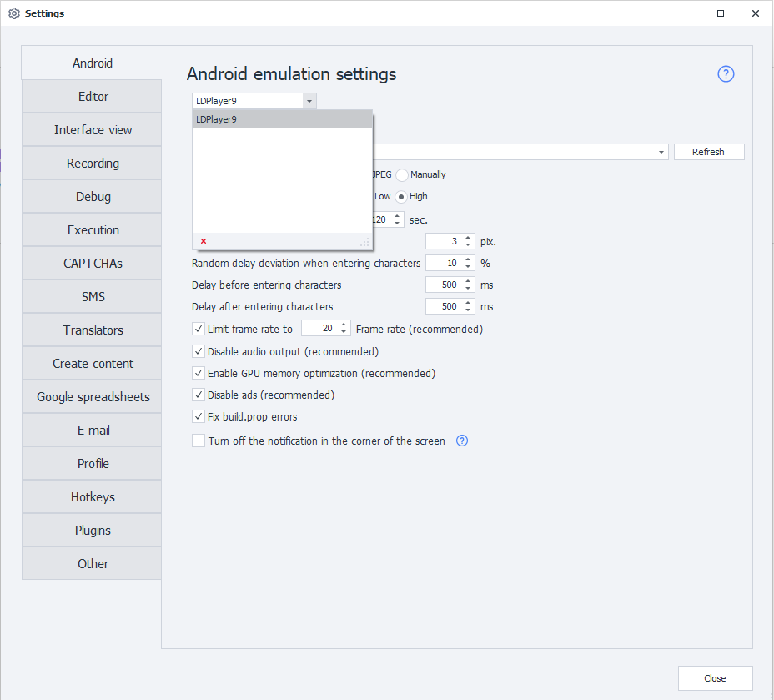
Task: Click the red X in dropdown list
Action: (204, 241)
